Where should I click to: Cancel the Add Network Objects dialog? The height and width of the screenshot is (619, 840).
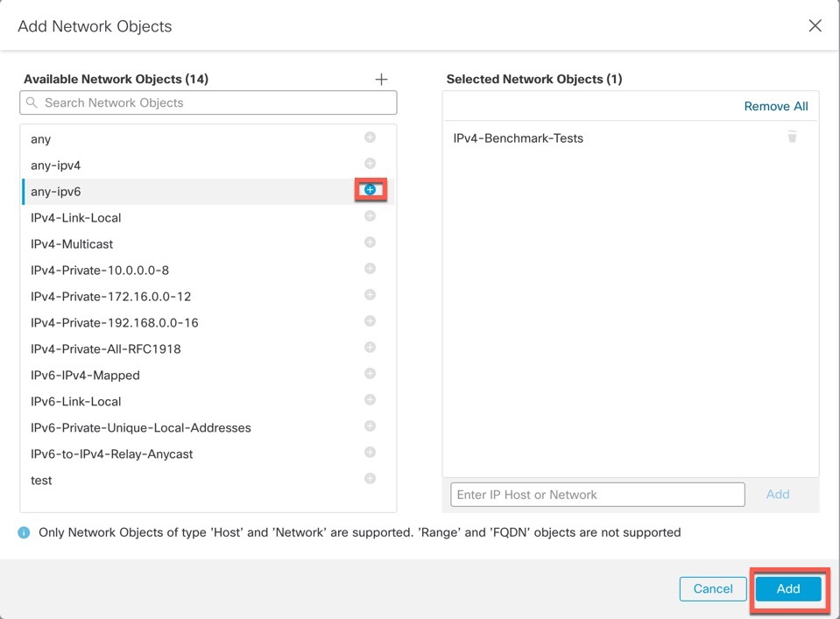tap(713, 588)
